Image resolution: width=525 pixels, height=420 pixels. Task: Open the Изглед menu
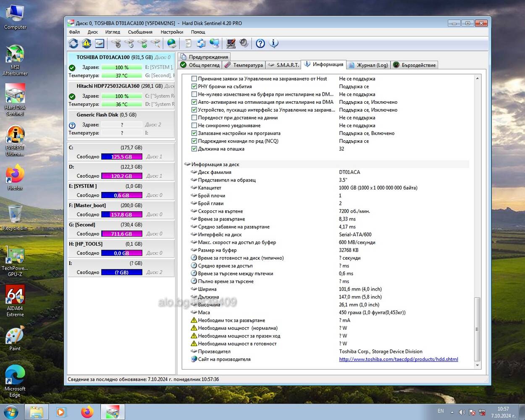[113, 32]
